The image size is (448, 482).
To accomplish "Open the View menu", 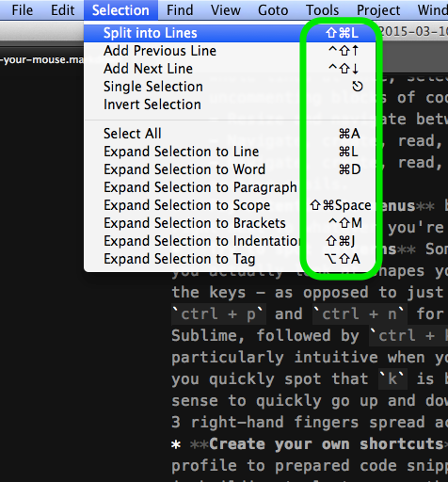I will tap(226, 10).
